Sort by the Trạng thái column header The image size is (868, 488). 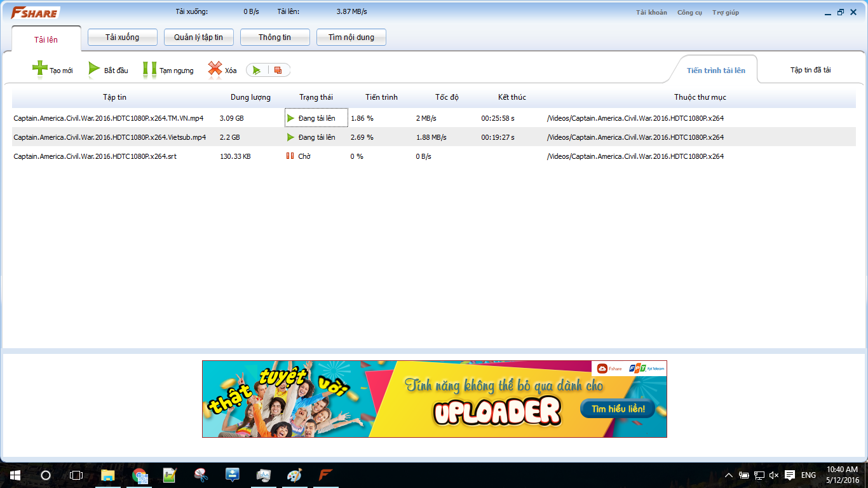tap(316, 97)
